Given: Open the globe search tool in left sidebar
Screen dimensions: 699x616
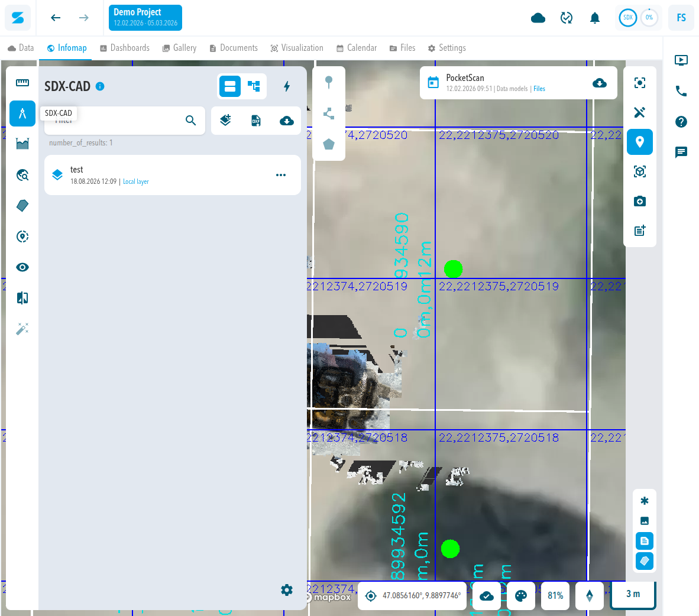Looking at the screenshot, I should [x=22, y=175].
